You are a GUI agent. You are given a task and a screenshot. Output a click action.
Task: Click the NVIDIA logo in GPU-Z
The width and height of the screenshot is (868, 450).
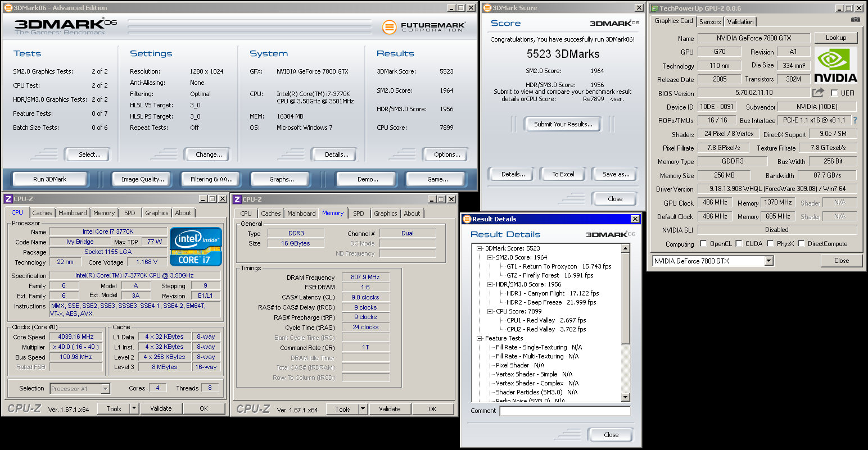pyautogui.click(x=835, y=66)
